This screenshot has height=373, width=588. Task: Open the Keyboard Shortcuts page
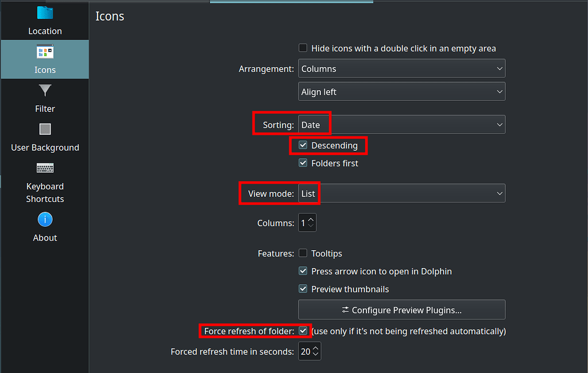pyautogui.click(x=45, y=182)
